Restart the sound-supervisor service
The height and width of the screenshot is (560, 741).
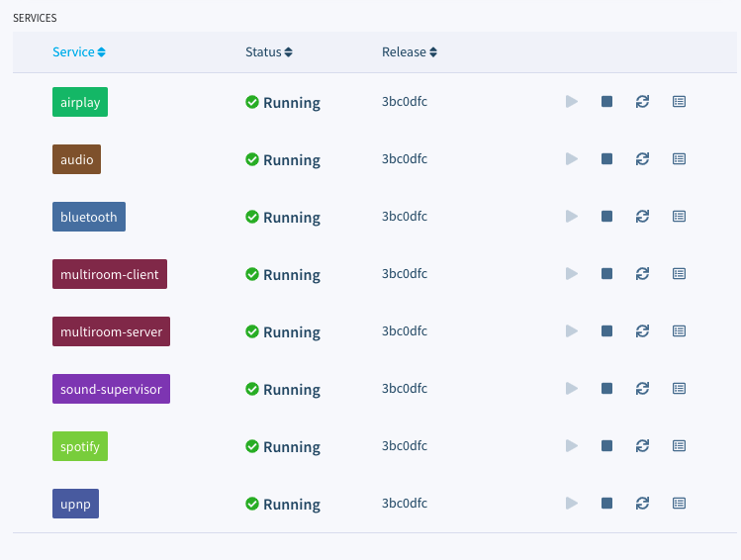click(642, 389)
